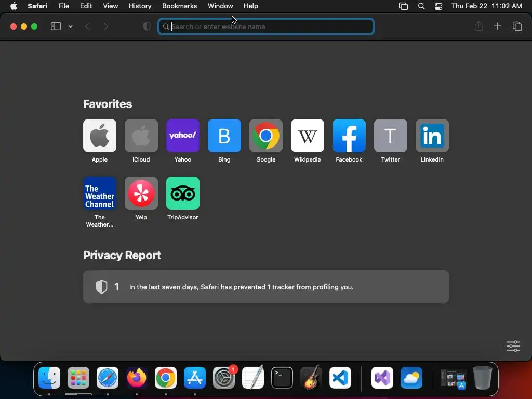The width and height of the screenshot is (532, 399).
Task: Open the recent apps stack in Dock
Action: pyautogui.click(x=454, y=378)
